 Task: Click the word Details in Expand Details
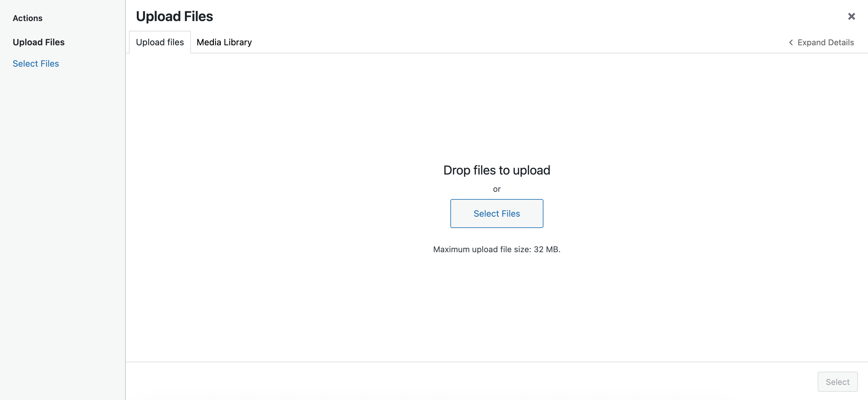[x=841, y=42]
